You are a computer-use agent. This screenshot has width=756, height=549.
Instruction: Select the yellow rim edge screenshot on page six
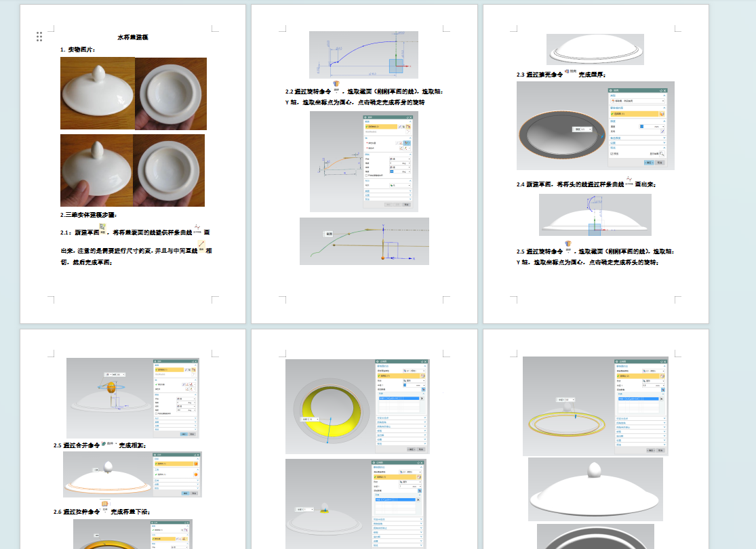pos(595,406)
